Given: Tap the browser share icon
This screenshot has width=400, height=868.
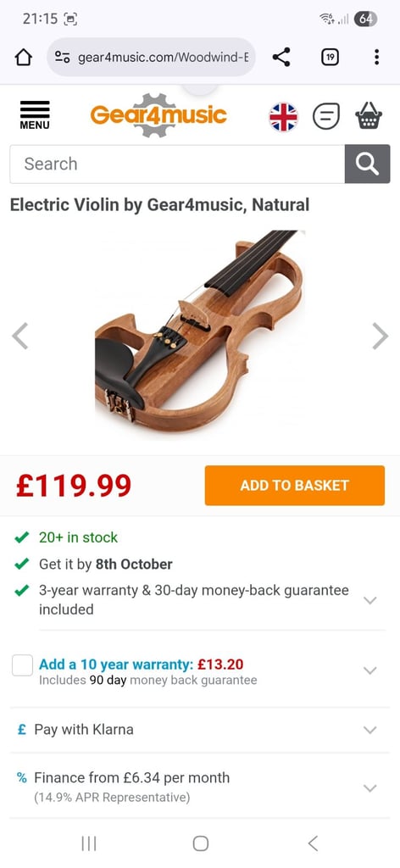Looking at the screenshot, I should pyautogui.click(x=281, y=57).
